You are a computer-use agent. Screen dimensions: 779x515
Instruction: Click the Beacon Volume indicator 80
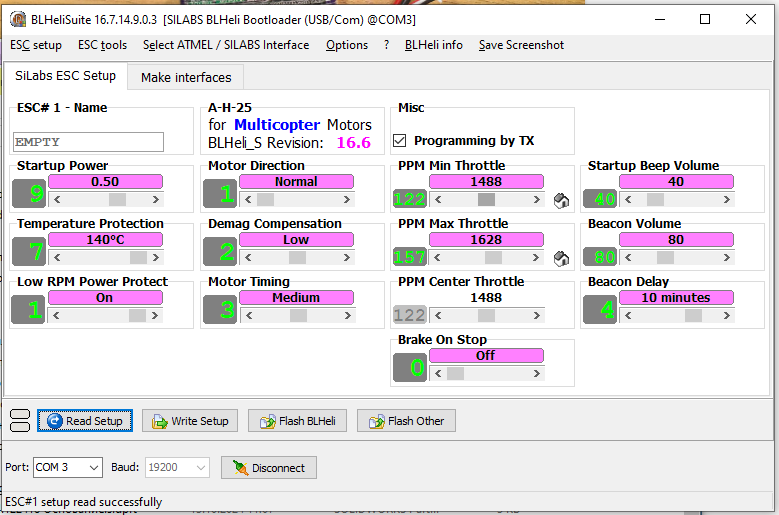pyautogui.click(x=600, y=257)
